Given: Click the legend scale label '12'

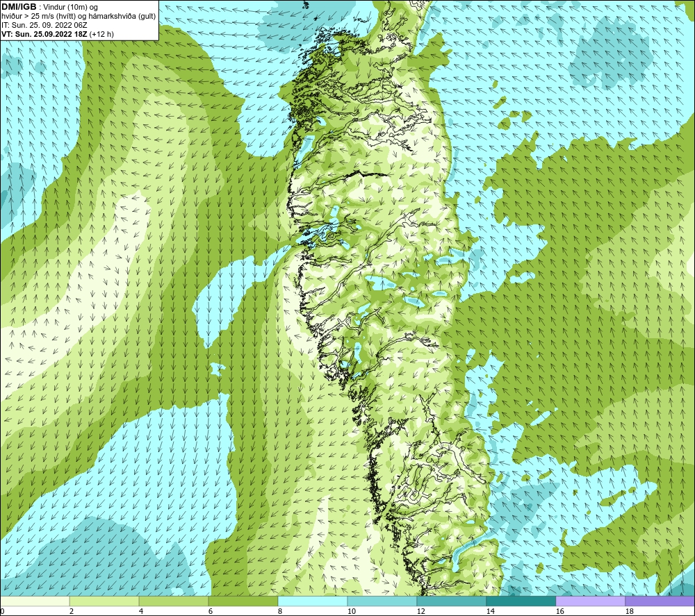Looking at the screenshot, I should (420, 612).
